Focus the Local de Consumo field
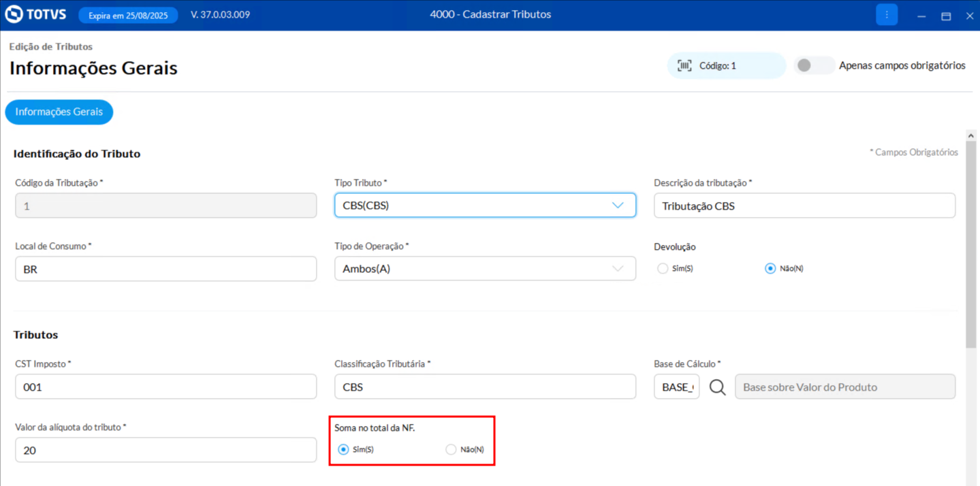Viewport: 980px width, 486px height. [x=165, y=269]
